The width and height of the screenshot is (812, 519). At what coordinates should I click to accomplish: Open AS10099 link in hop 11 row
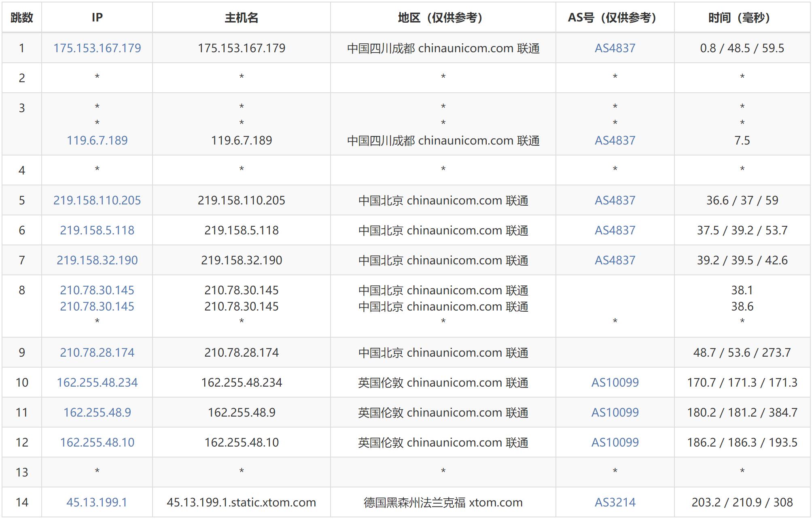[x=615, y=413]
